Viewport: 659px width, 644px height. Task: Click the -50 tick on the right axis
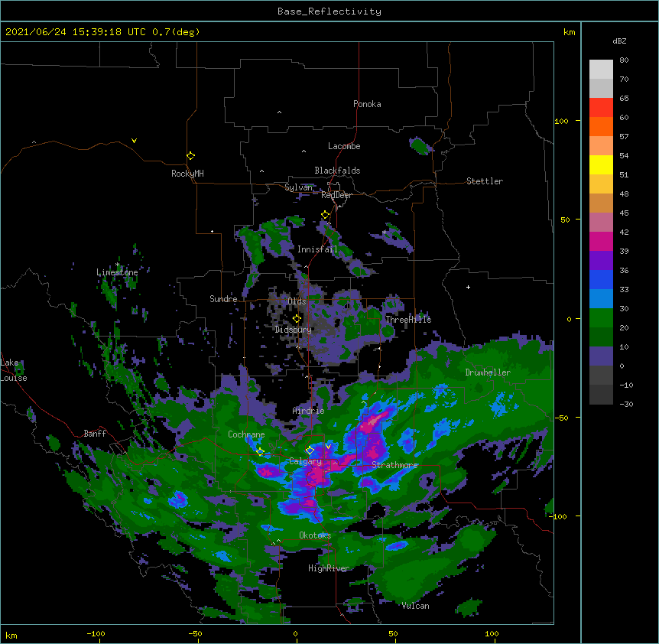pos(562,418)
